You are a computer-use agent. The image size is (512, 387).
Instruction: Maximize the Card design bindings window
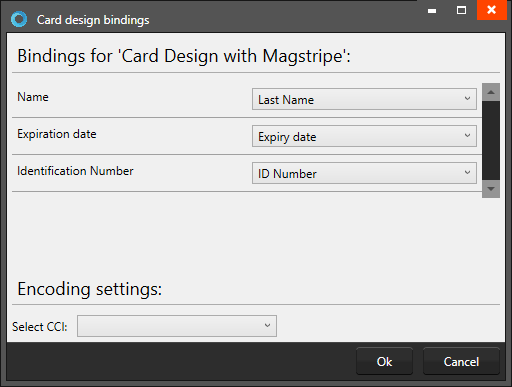point(461,11)
